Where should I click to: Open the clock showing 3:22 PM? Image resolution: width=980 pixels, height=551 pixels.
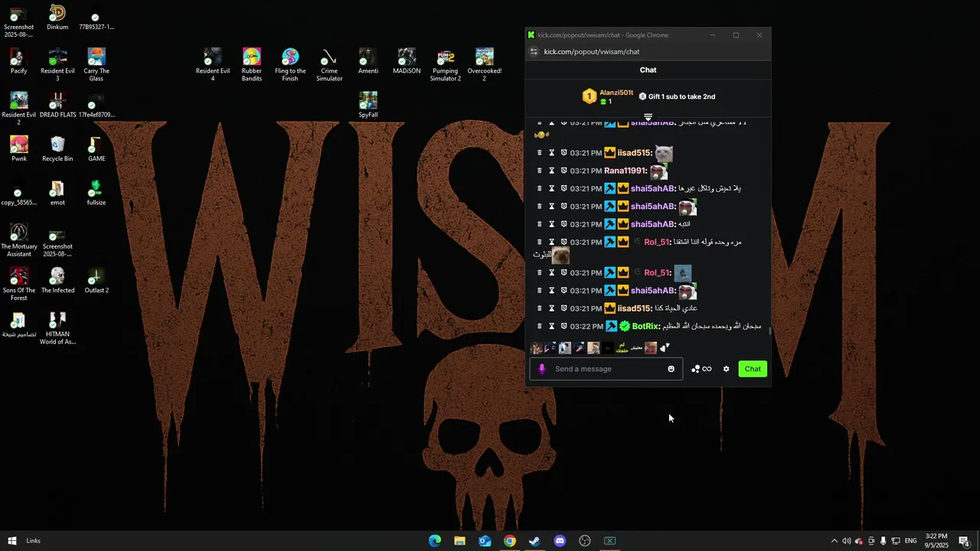936,541
